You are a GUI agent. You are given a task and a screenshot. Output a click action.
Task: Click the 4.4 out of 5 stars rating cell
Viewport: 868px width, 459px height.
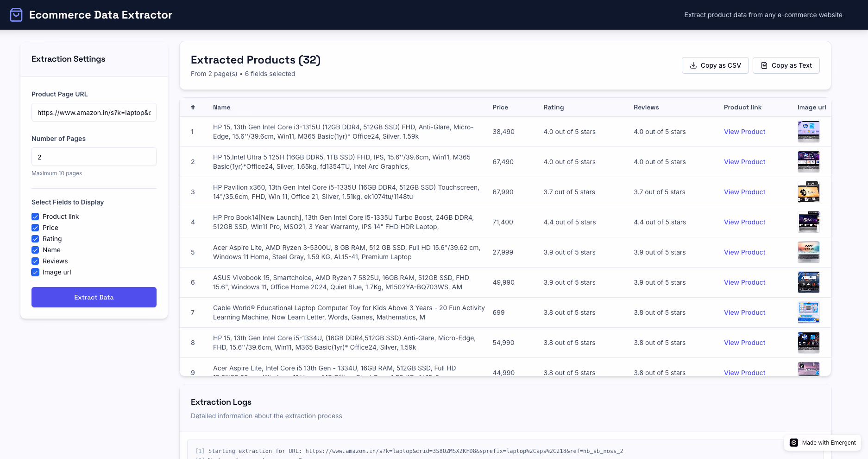[570, 222]
